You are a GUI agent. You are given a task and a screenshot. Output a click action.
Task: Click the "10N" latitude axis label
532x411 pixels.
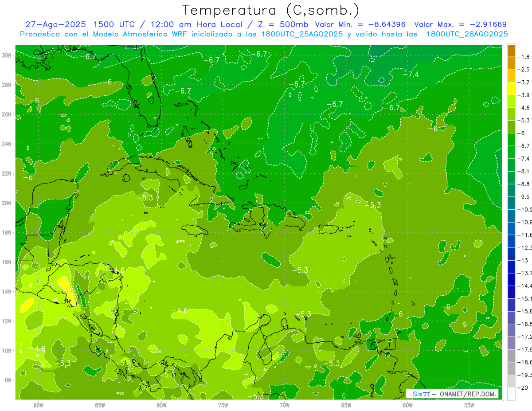(x=7, y=350)
